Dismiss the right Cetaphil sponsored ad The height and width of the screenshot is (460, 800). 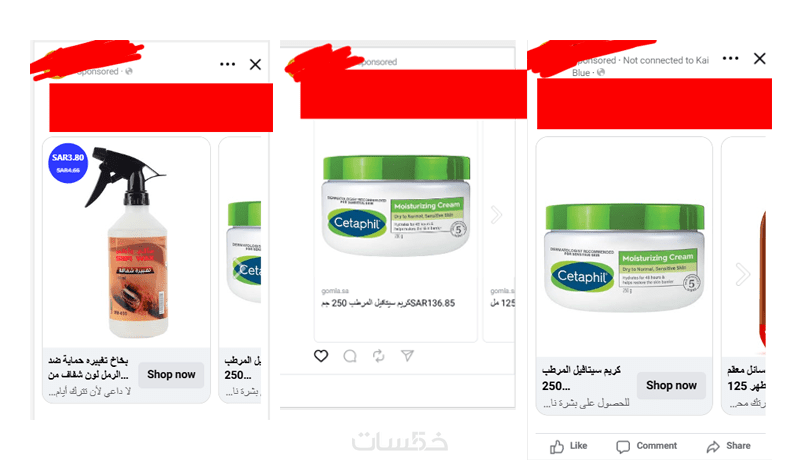click(760, 59)
